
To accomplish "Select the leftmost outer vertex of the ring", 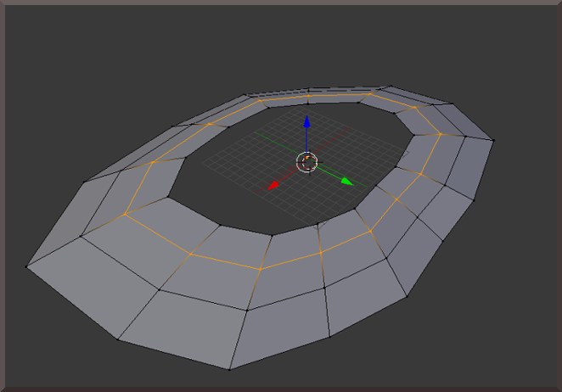I will tap(27, 266).
